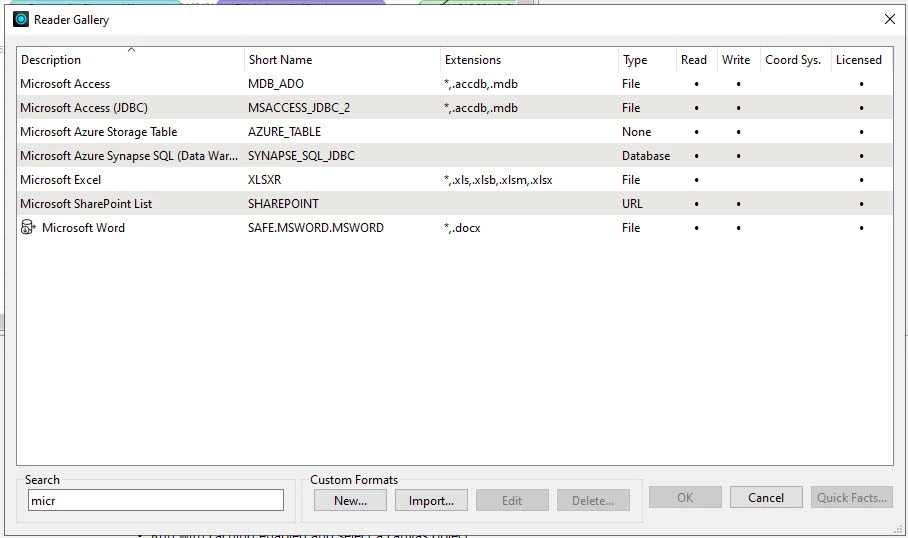Image resolution: width=908 pixels, height=538 pixels.
Task: Cancel the Reader Gallery dialog
Action: coord(766,497)
